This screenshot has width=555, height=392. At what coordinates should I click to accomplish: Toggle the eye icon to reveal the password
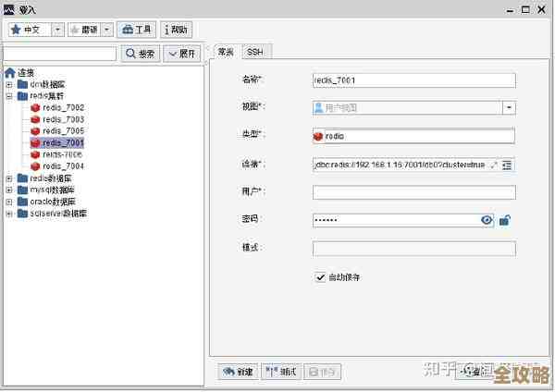tap(487, 220)
